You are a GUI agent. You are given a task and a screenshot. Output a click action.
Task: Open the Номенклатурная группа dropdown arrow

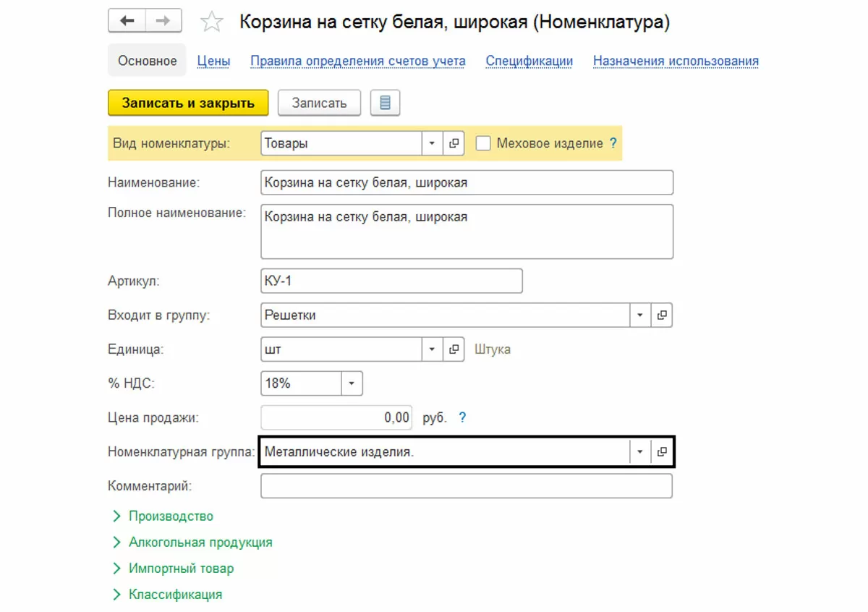pos(639,452)
